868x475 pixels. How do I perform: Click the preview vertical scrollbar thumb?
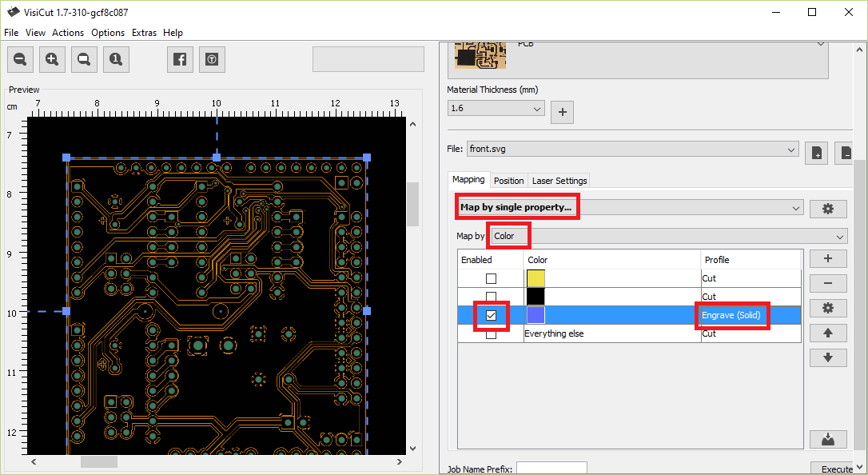[x=413, y=204]
